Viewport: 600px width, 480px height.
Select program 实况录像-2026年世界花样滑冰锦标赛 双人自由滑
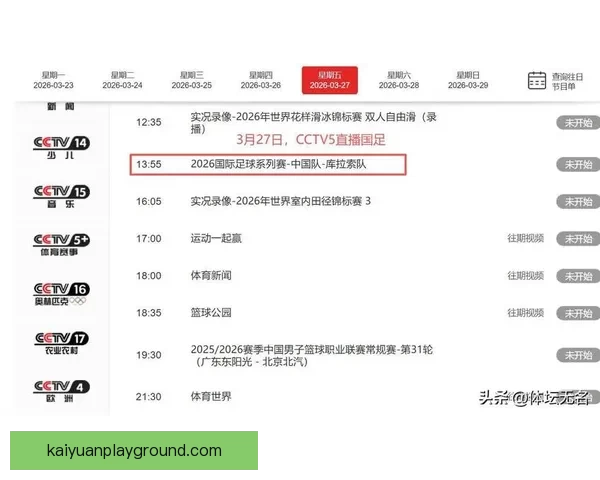coord(313,122)
